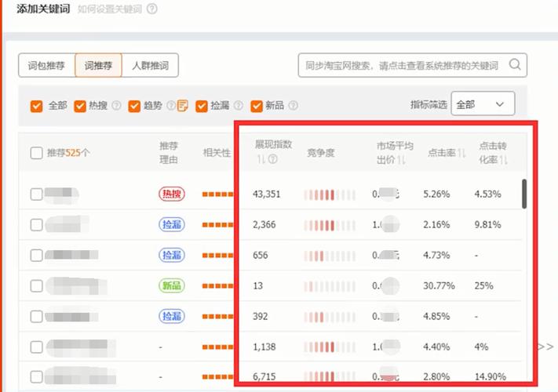Click click rate value 5.26%
558x392 pixels.
(436, 194)
